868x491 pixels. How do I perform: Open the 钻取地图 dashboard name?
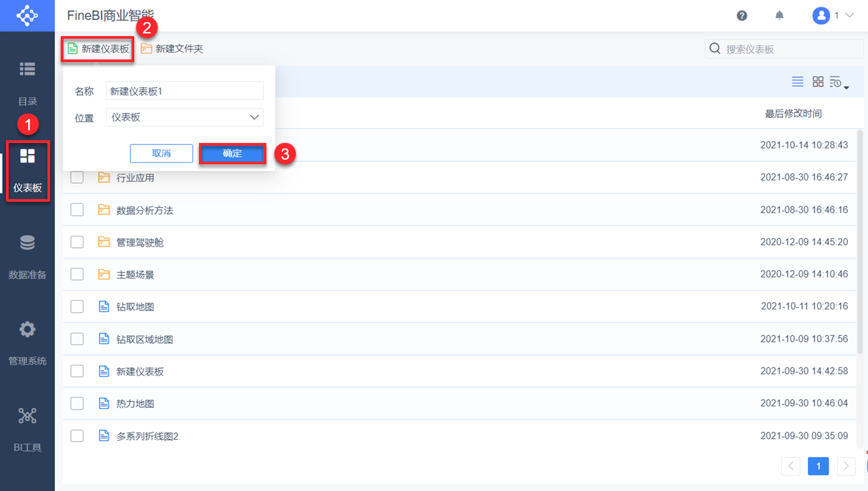[136, 307]
